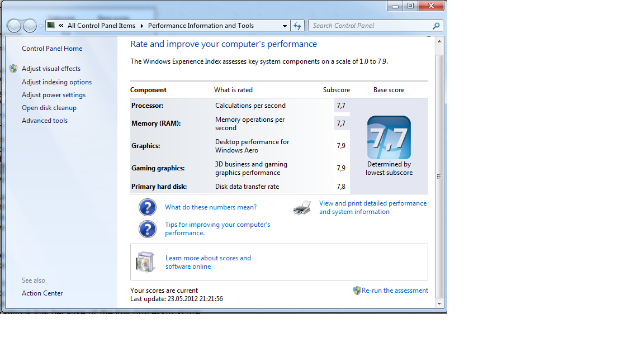Screen dimensions: 644x362
Task: Click the help icon beside Tips for improving
Action: [148, 229]
